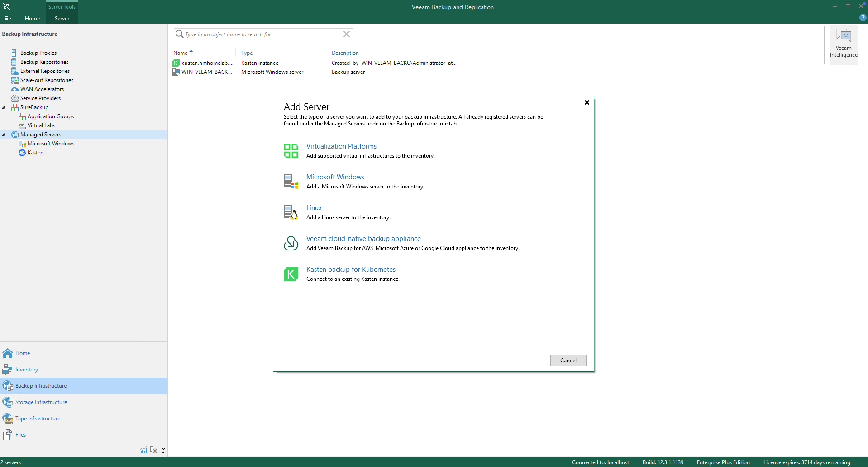
Task: Click the Linux penguin server icon
Action: point(291,212)
